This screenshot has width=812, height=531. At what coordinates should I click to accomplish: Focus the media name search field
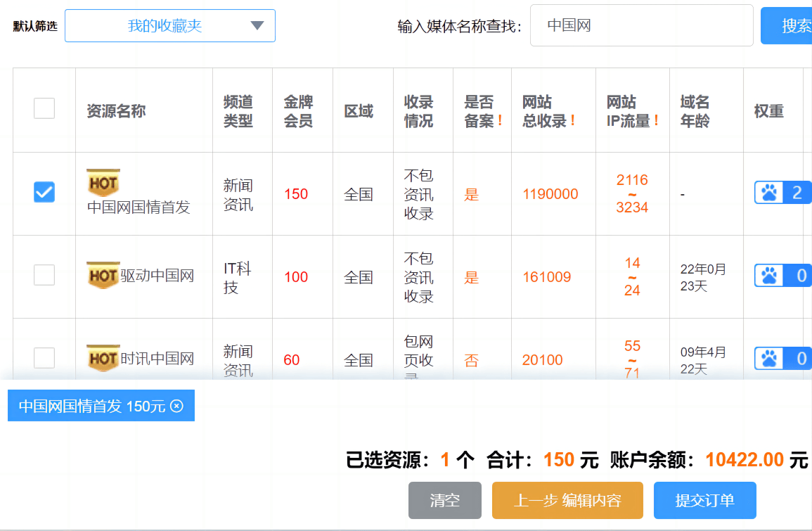(642, 25)
